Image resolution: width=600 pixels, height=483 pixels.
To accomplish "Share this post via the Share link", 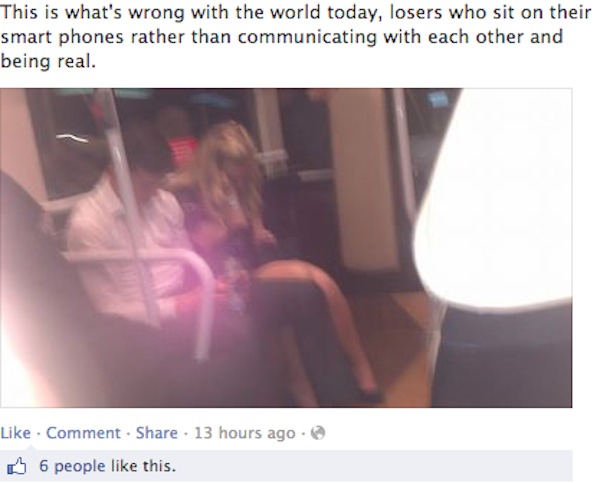I will (x=157, y=433).
